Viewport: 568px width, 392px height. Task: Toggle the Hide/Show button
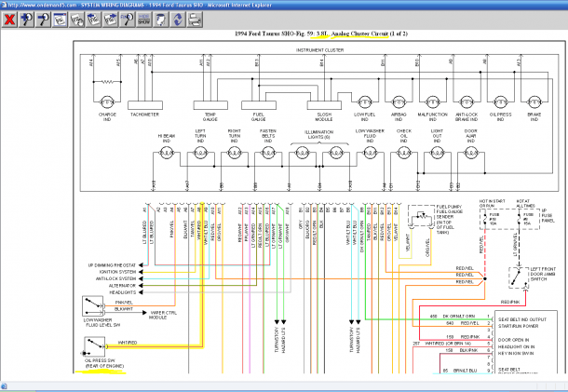(143, 20)
